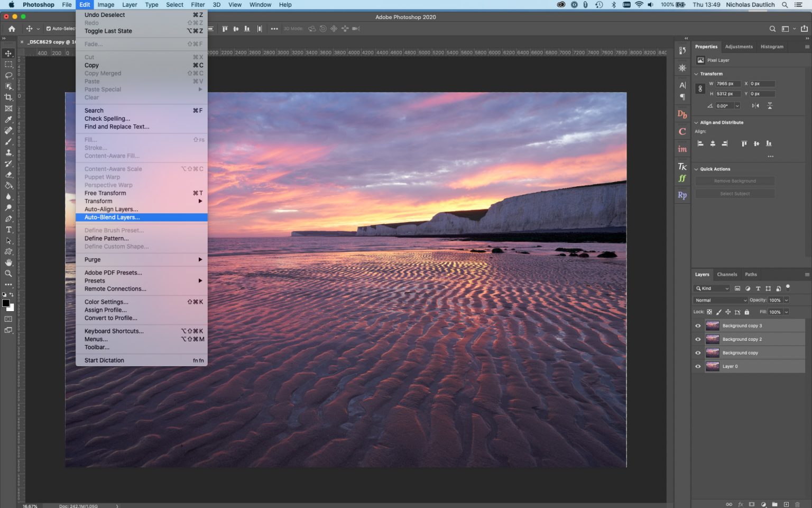The width and height of the screenshot is (812, 508).
Task: Click the Remove Background quick action
Action: 735,180
